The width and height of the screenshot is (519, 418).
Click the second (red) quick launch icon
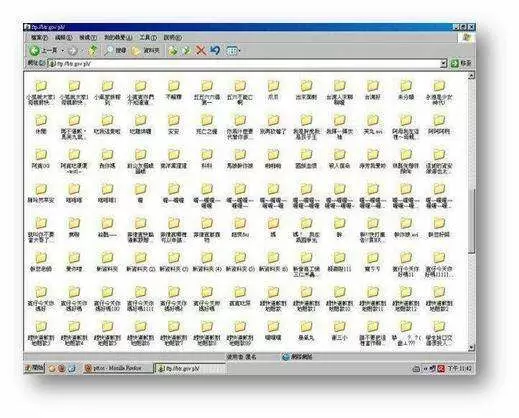[x=62, y=368]
